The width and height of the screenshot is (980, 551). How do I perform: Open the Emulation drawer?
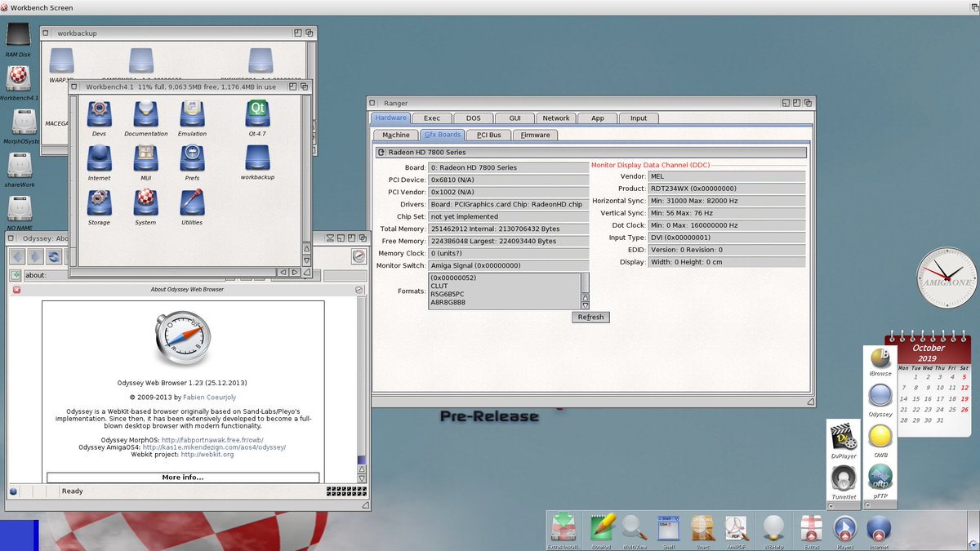click(x=192, y=118)
